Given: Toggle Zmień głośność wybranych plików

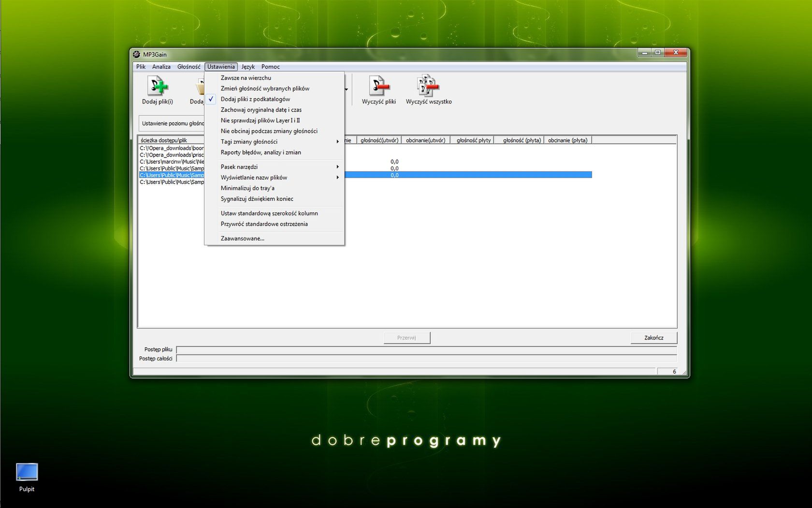Looking at the screenshot, I should pos(275,89).
